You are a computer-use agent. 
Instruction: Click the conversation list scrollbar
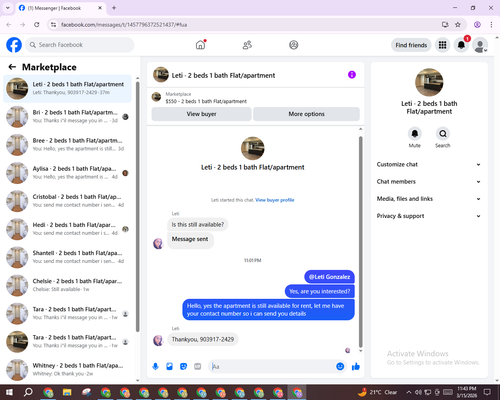[137, 207]
